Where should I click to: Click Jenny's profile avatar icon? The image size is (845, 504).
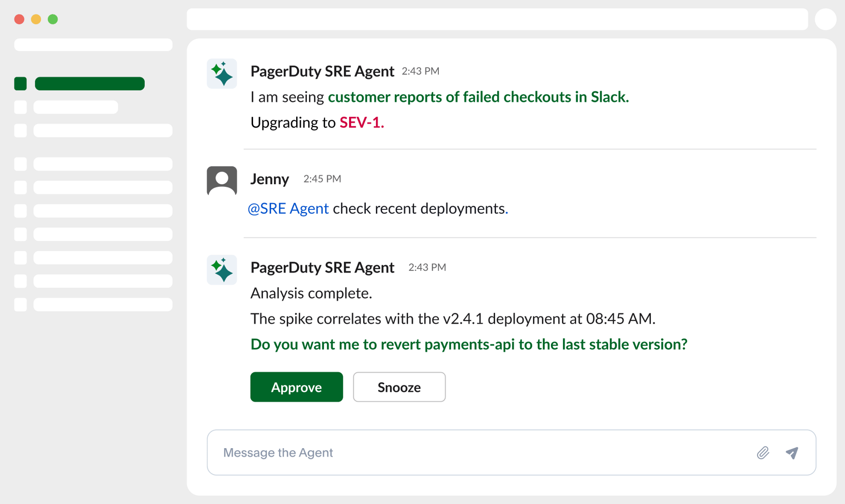click(222, 180)
